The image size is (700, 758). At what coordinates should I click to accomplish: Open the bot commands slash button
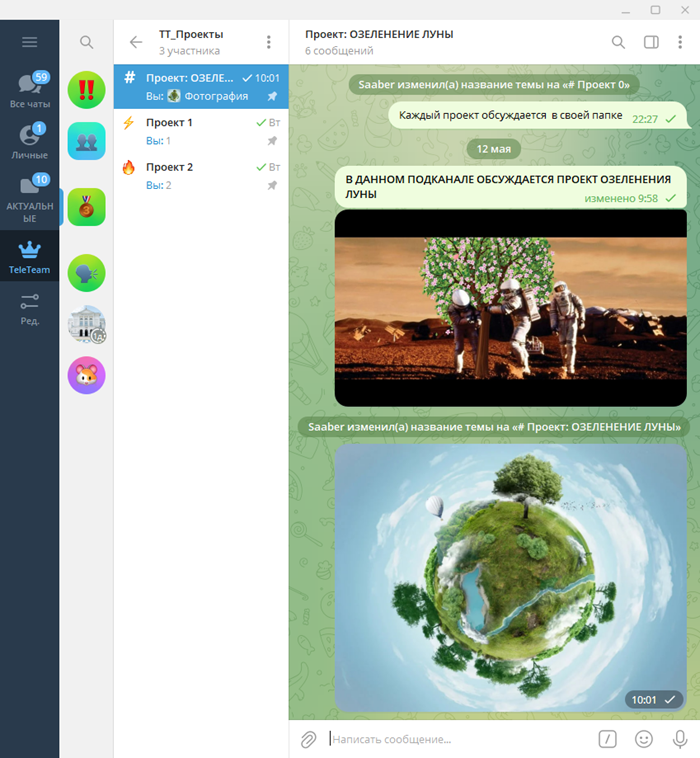pyautogui.click(x=607, y=739)
